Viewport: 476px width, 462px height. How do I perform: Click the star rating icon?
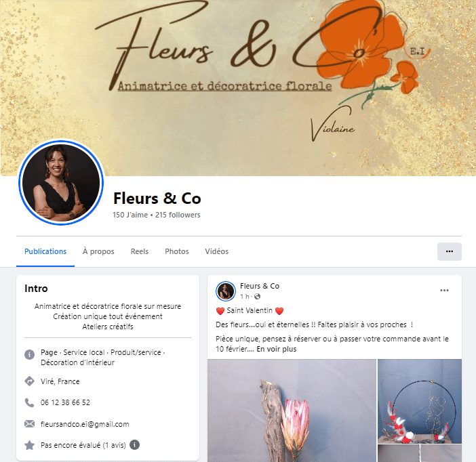(29, 445)
